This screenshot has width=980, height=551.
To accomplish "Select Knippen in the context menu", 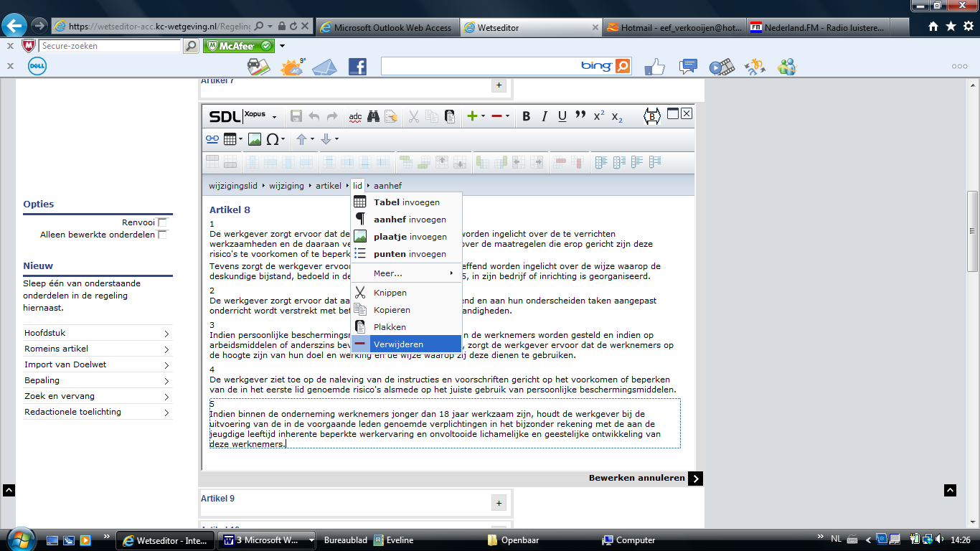I will [406, 293].
